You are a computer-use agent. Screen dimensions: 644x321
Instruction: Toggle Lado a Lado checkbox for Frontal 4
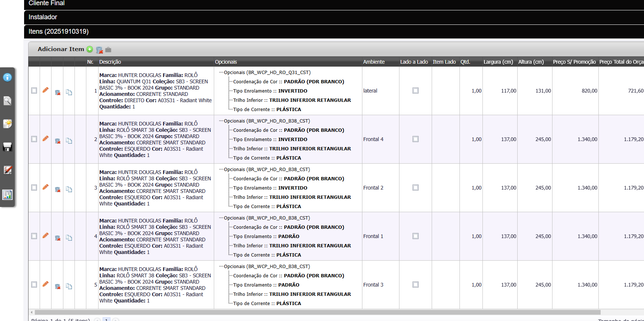pos(415,139)
